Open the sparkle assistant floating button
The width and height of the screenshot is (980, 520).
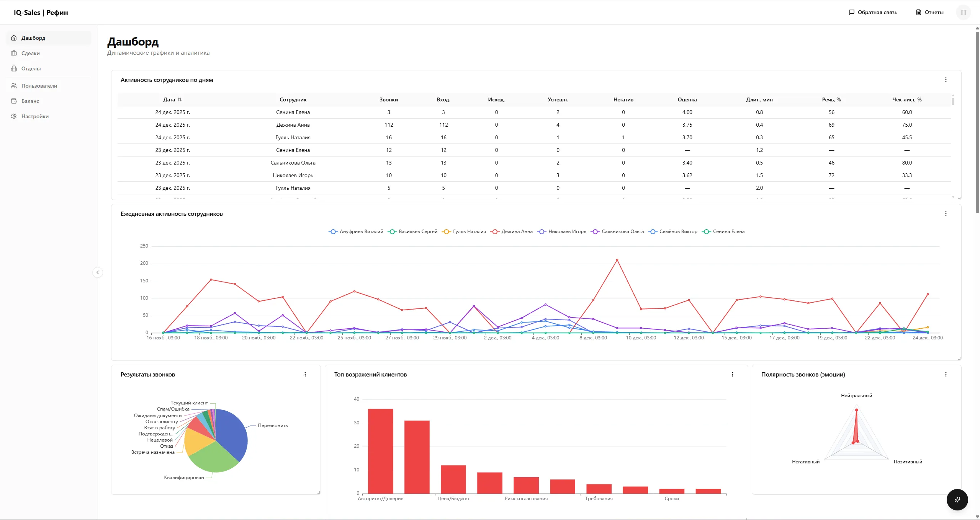(957, 499)
